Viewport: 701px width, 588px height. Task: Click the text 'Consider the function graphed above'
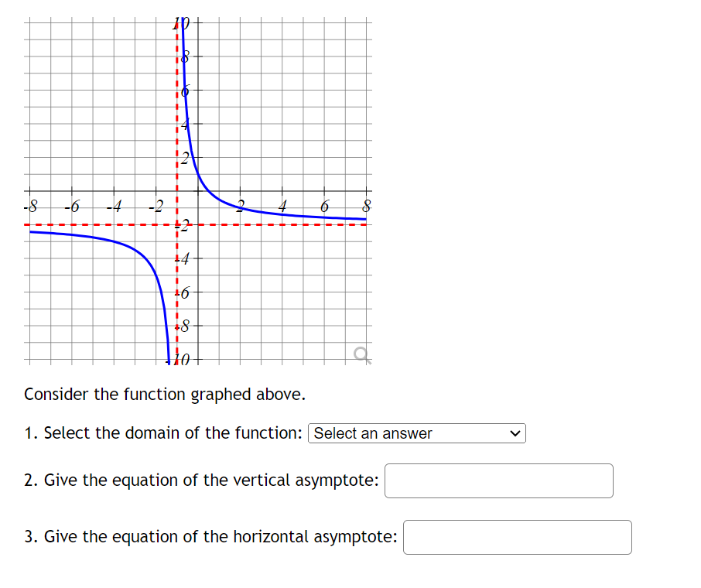click(x=164, y=394)
